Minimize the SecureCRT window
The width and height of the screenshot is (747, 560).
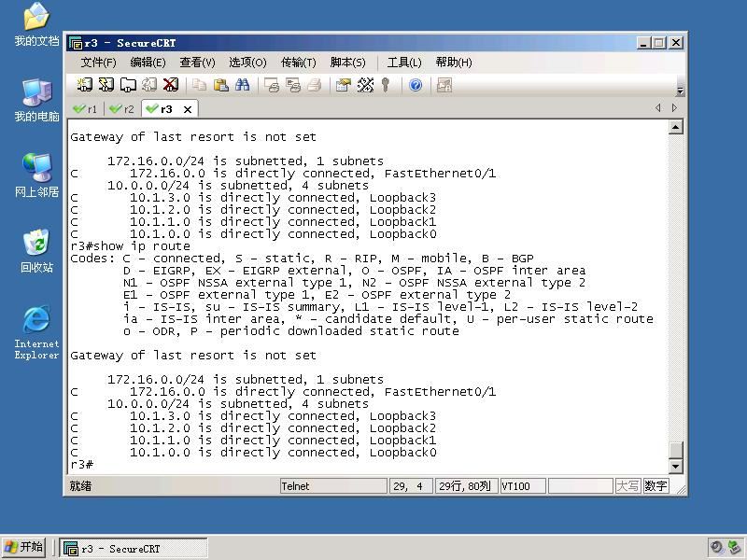pos(643,43)
